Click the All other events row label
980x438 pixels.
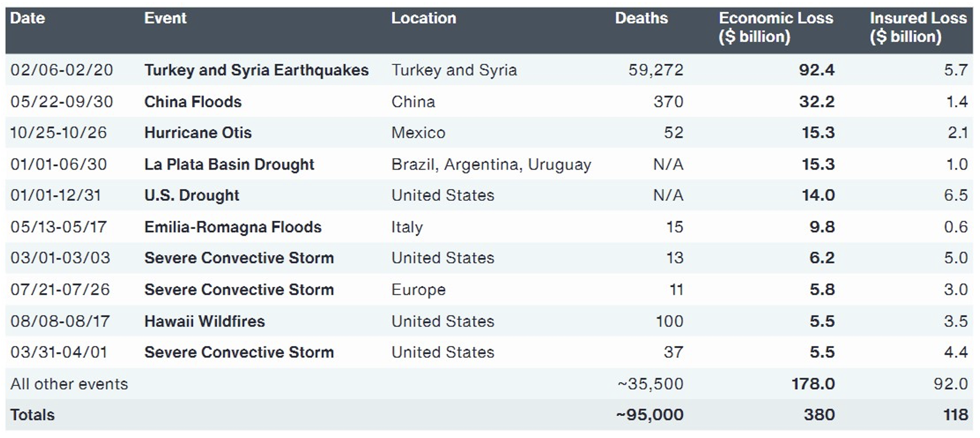coord(69,384)
